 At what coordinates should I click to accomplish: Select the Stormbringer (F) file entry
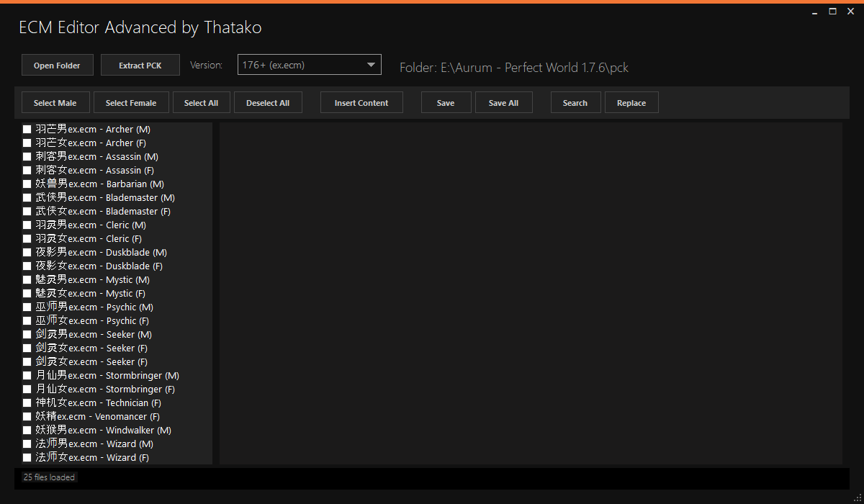[105, 390]
